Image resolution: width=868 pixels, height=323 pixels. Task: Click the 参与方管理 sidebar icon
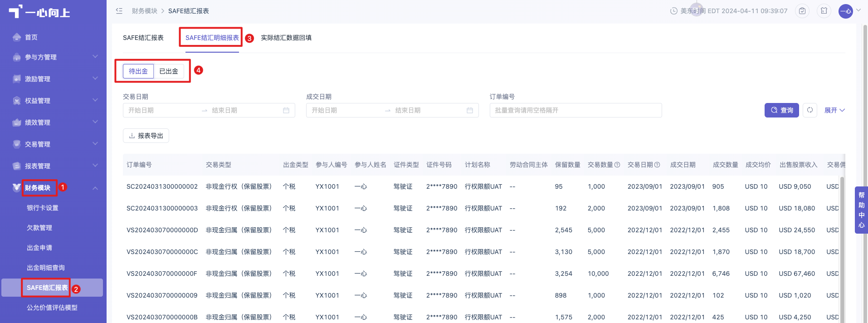coord(17,57)
